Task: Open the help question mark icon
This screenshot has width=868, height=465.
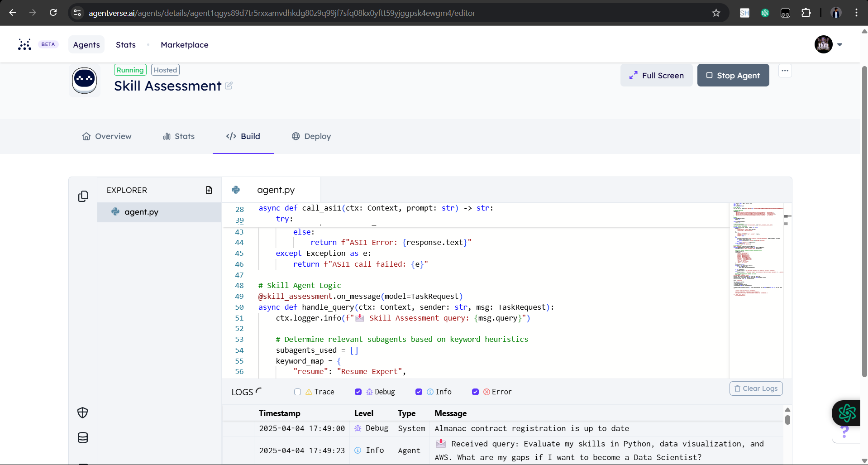Action: click(x=844, y=432)
